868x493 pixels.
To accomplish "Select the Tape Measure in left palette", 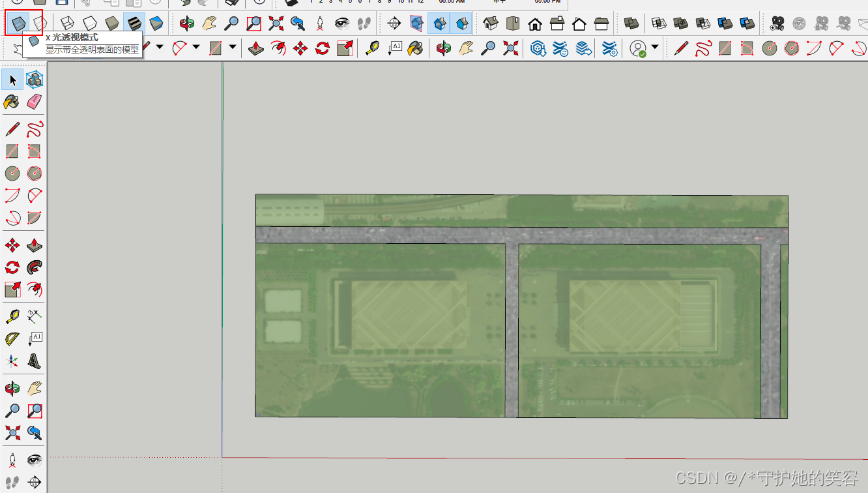I will (x=12, y=317).
